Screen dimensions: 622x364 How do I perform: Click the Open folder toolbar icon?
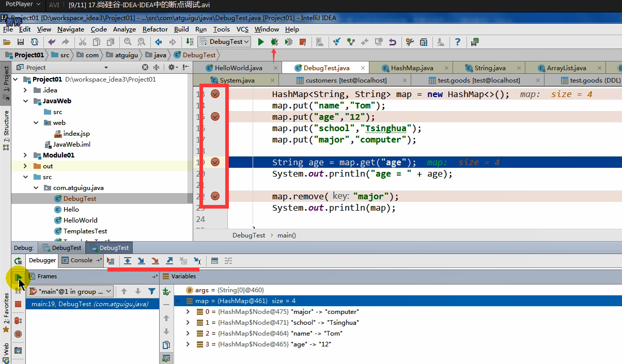(x=7, y=42)
